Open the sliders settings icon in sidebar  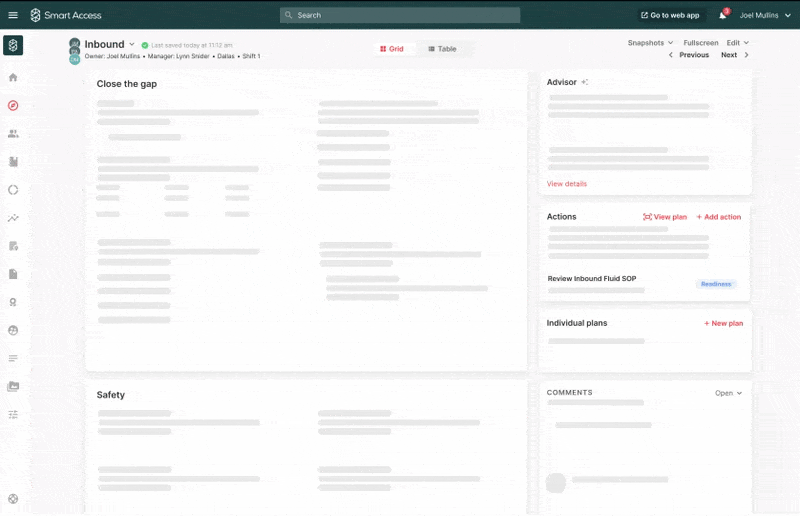[13, 414]
